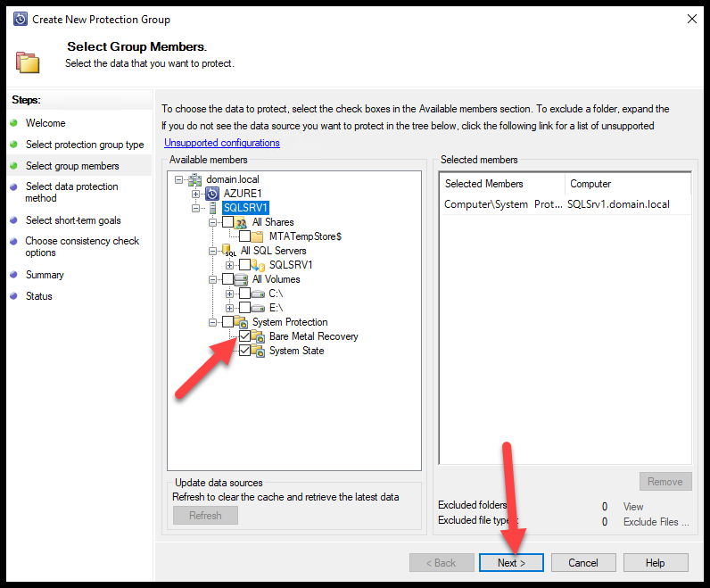Click the Remove selected member button

[665, 481]
